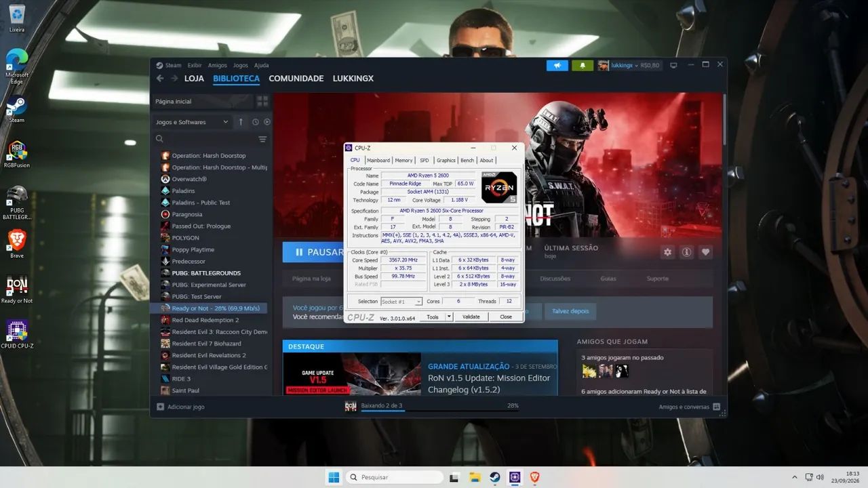Open game settings gear icon
Image resolution: width=868 pixels, height=488 pixels.
[668, 252]
